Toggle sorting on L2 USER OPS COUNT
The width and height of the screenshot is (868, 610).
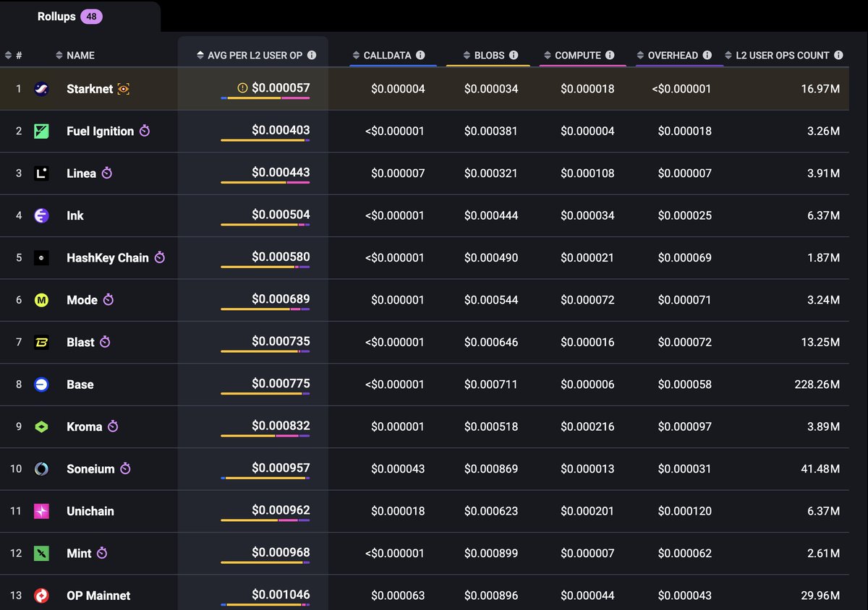(728, 55)
